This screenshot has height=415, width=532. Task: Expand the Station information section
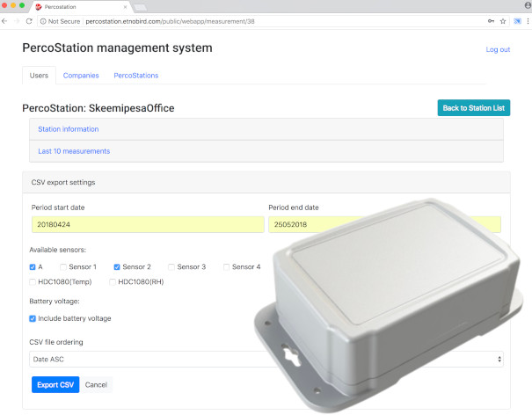tap(69, 129)
